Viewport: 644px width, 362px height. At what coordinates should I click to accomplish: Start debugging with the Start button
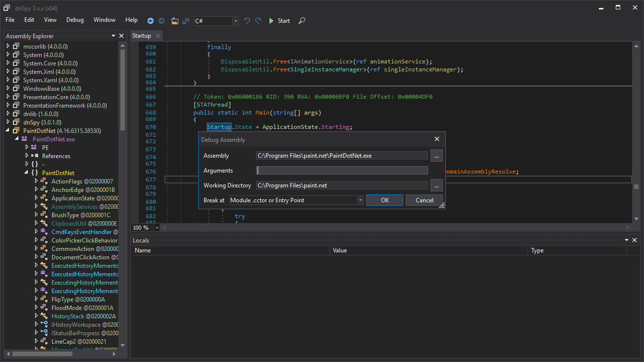coord(279,21)
